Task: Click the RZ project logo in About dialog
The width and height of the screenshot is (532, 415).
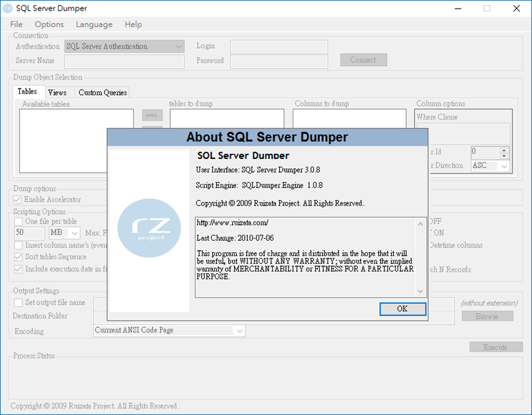Action: pyautogui.click(x=149, y=228)
